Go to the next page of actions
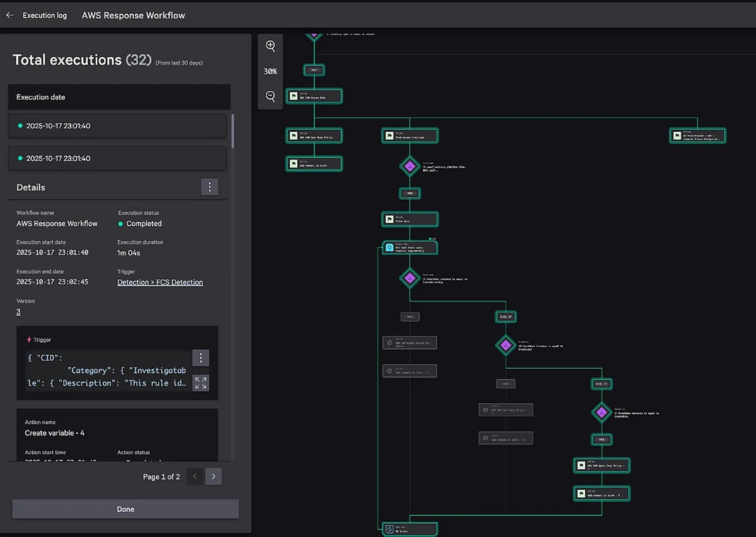The height and width of the screenshot is (537, 756). point(214,476)
